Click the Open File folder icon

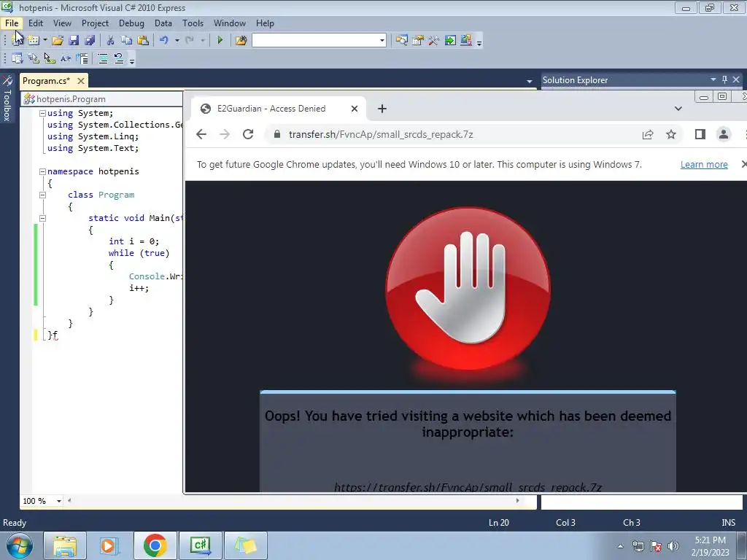pos(58,41)
